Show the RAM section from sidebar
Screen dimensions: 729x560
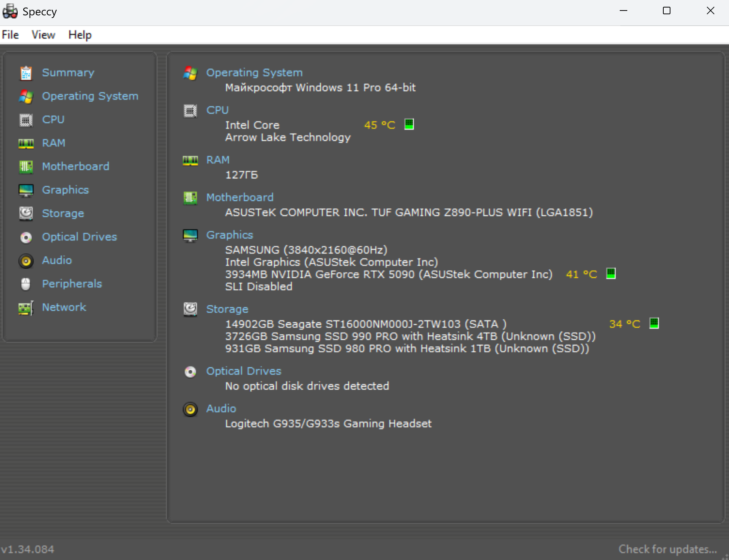point(54,143)
